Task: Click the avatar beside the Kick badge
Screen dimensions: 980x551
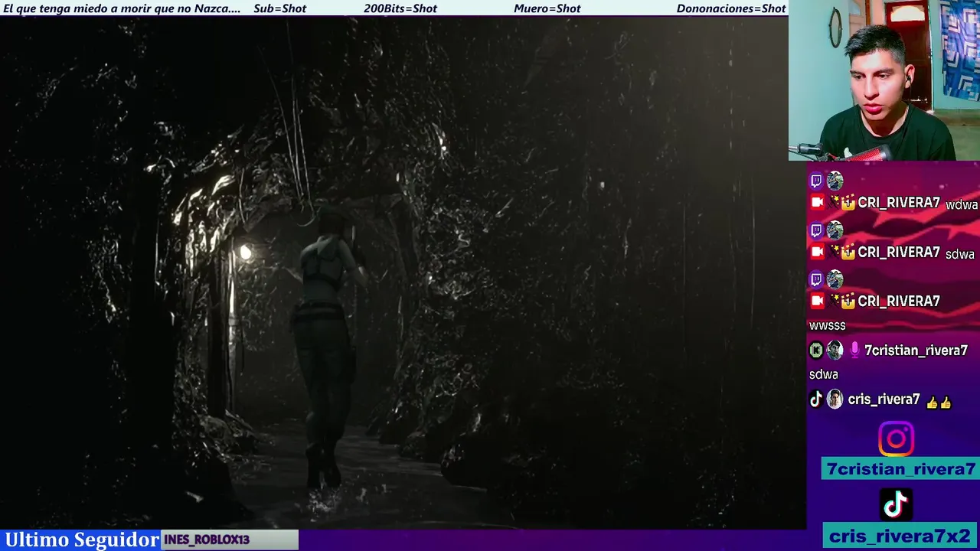Action: click(x=835, y=350)
